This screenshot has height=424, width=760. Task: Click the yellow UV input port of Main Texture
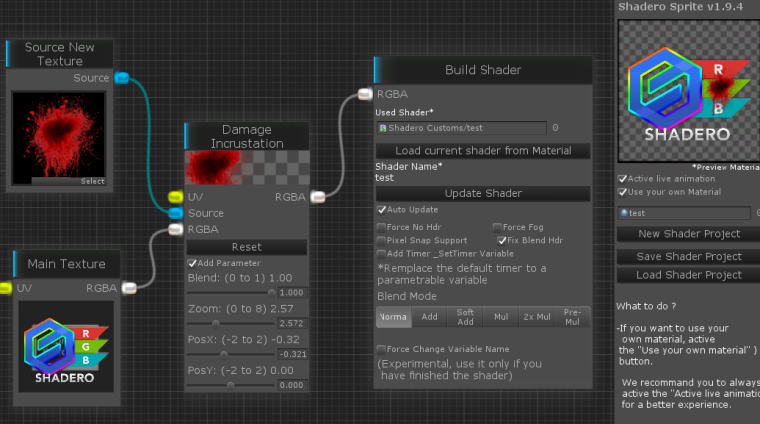pos(5,288)
